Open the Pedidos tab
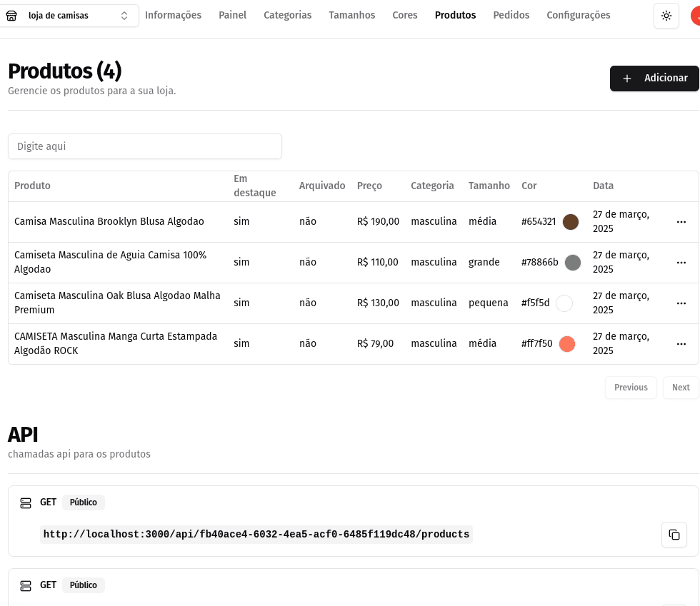This screenshot has height=606, width=700. point(511,15)
